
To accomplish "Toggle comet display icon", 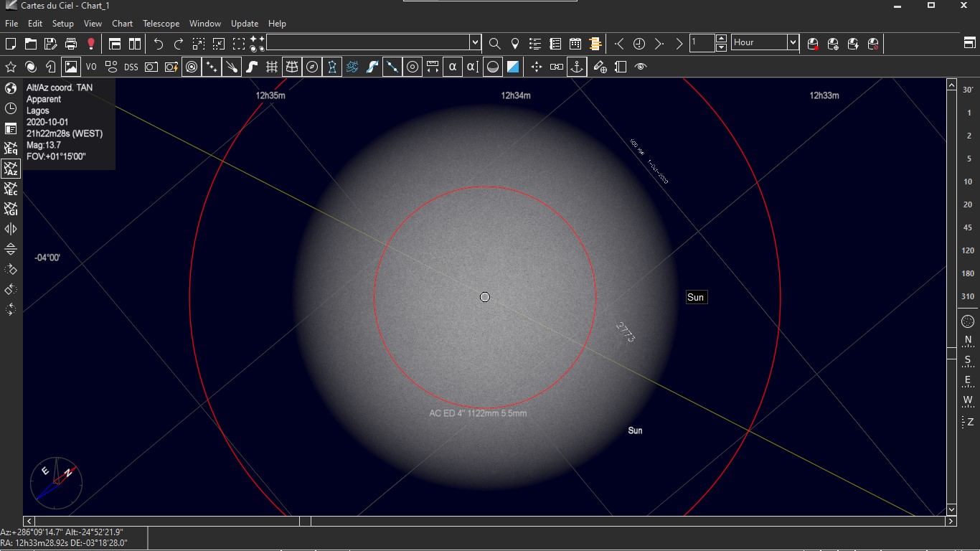I will [x=232, y=67].
